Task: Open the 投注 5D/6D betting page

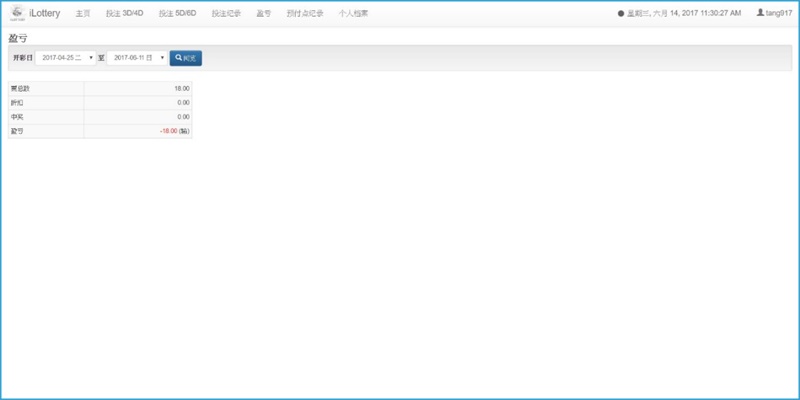Action: (177, 13)
